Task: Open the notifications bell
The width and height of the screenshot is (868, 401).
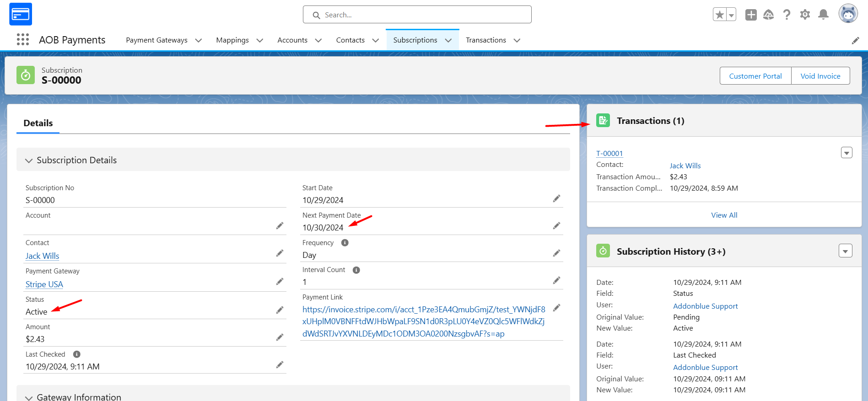Action: pos(823,15)
